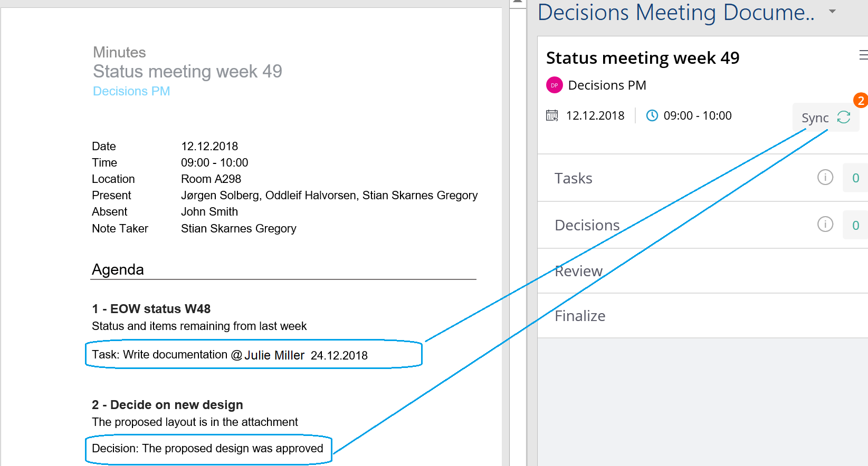
Task: Open the hamburger menu beside meeting title
Action: tap(863, 55)
